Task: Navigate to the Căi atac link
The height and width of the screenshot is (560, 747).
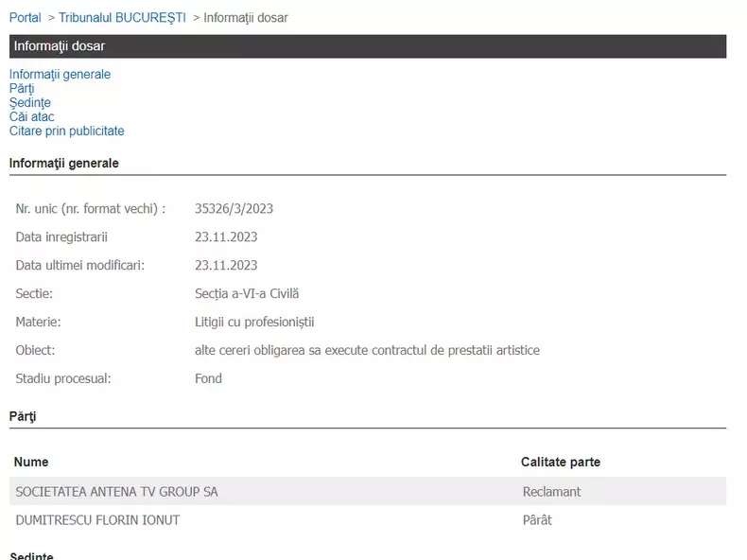Action: (32, 117)
